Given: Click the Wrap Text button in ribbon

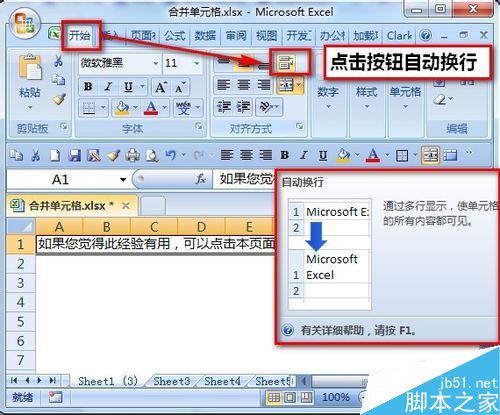Looking at the screenshot, I should pos(285,62).
